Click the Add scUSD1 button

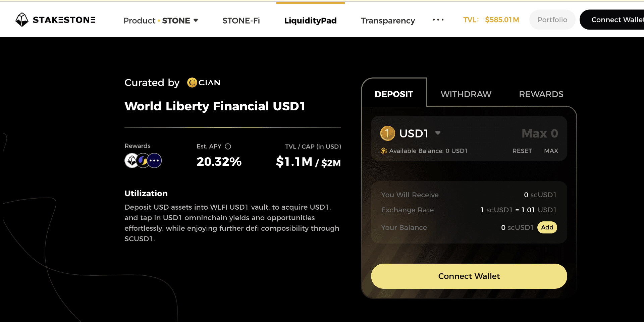point(547,227)
